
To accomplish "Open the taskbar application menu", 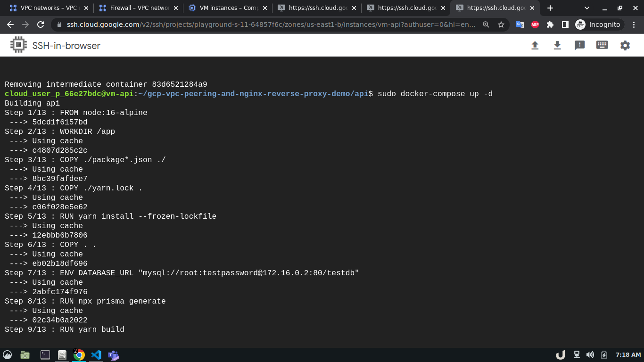I will [x=7, y=355].
